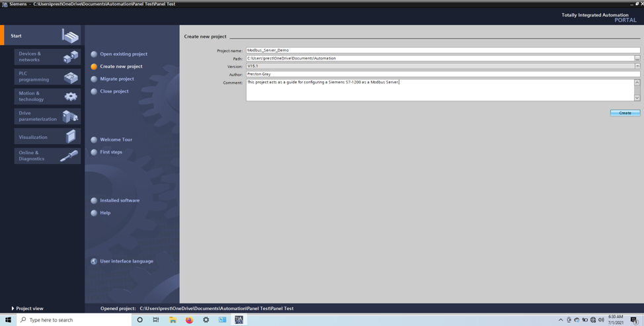Open Settings gear on the taskbar

(x=206, y=320)
